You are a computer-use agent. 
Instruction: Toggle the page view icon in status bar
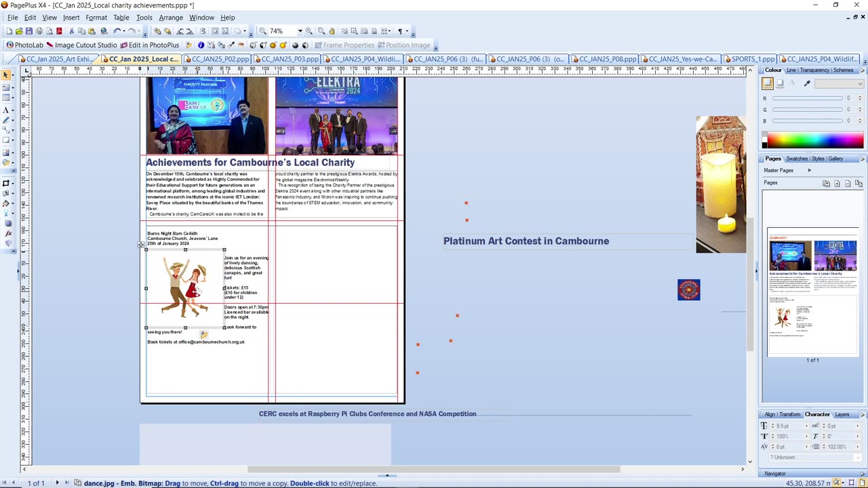(x=863, y=483)
